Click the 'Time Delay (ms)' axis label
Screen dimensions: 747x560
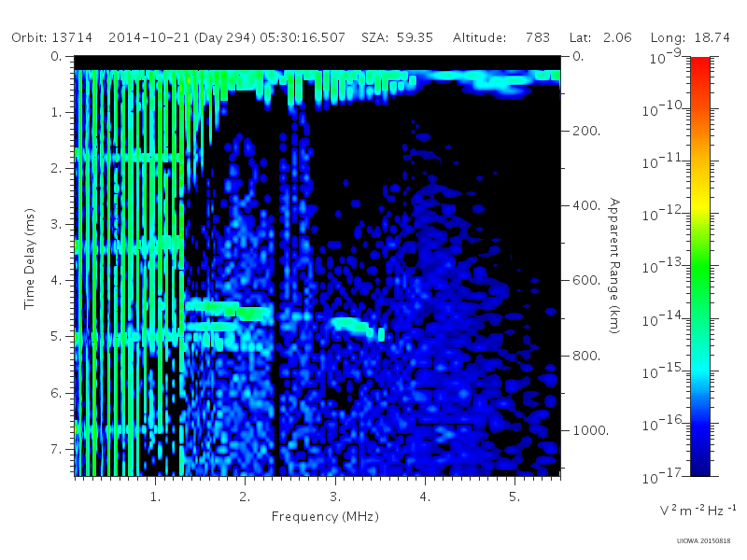click(x=30, y=259)
